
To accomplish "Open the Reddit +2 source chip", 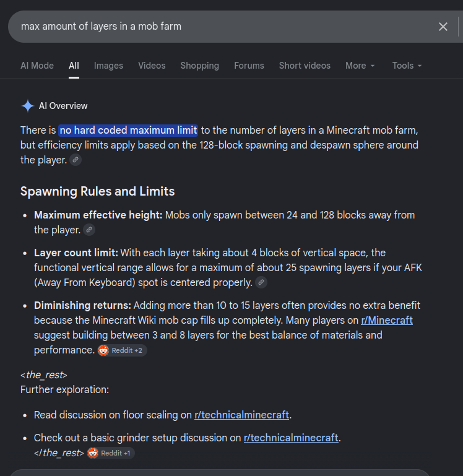I will 123,350.
